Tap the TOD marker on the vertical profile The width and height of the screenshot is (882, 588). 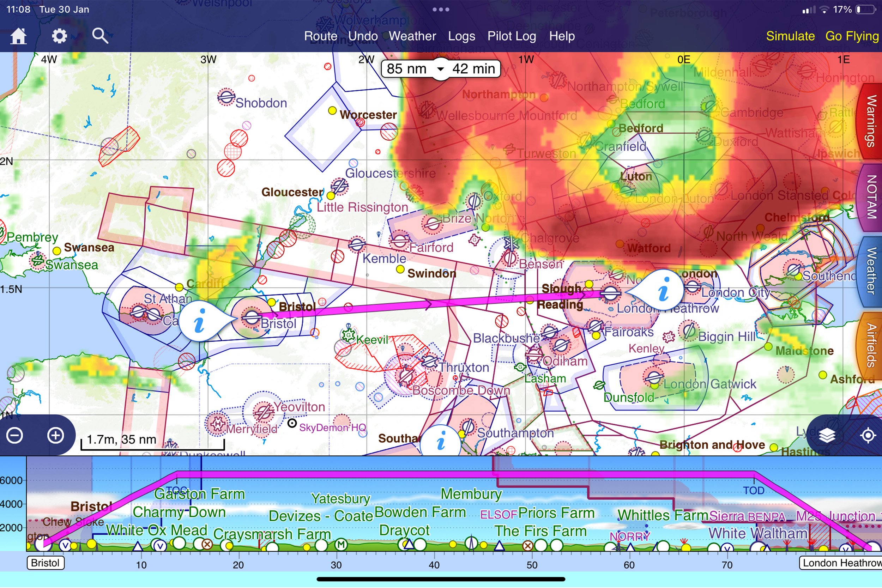[754, 490]
